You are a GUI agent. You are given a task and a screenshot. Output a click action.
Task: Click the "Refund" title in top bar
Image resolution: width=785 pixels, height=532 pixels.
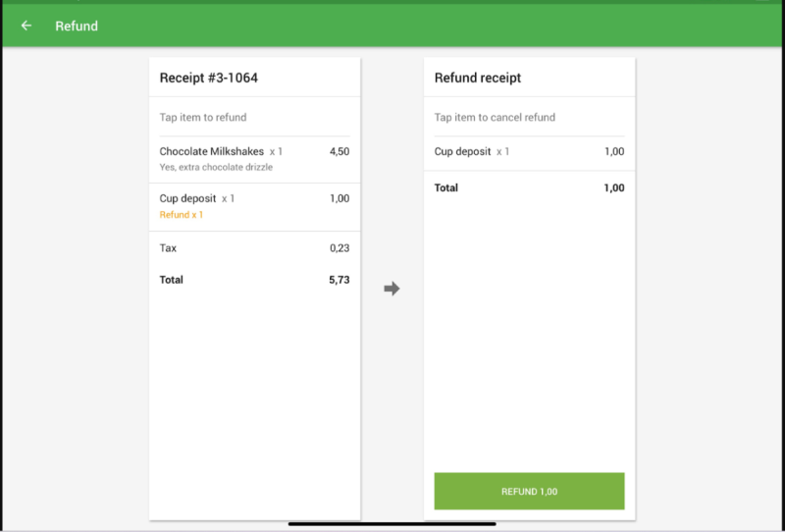point(77,26)
